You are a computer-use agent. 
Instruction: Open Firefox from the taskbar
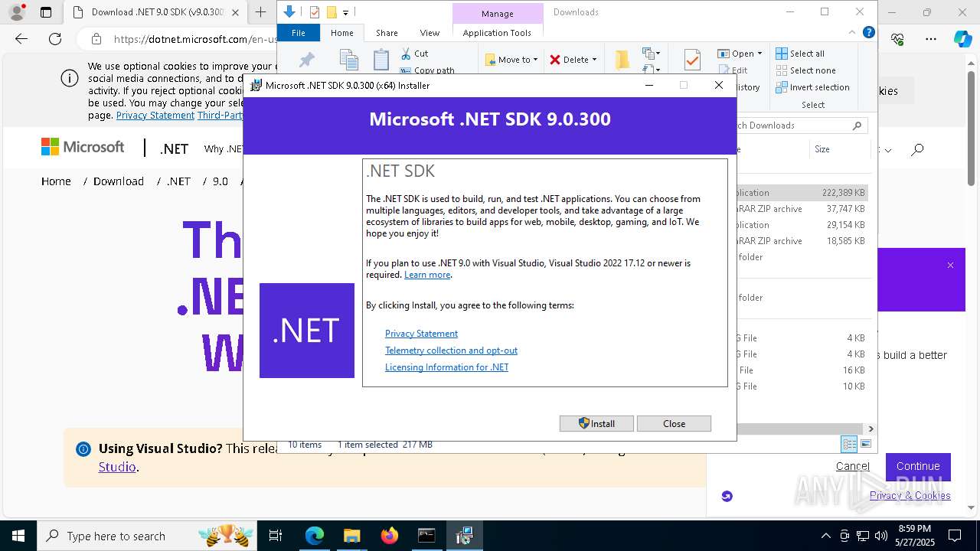click(x=389, y=536)
